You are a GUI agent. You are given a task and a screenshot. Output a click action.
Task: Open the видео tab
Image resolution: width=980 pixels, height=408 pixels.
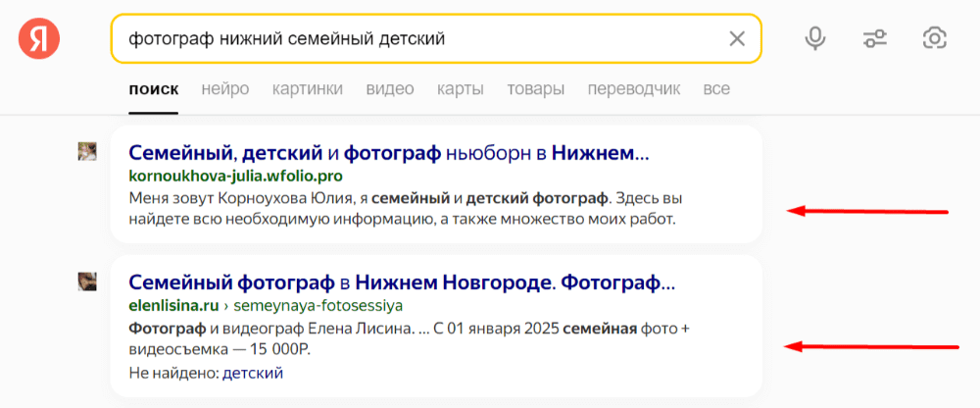click(390, 89)
